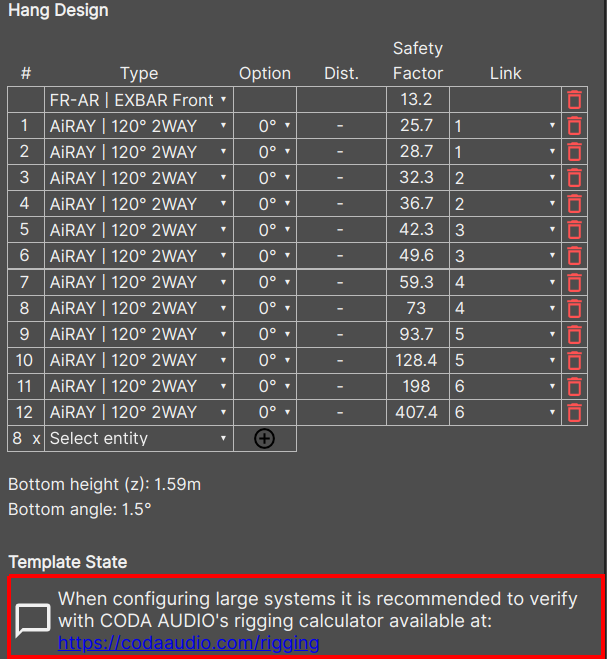Open the FR-AR | EXBAR Front type dropdown
The height and width of the screenshot is (659, 607).
click(139, 100)
